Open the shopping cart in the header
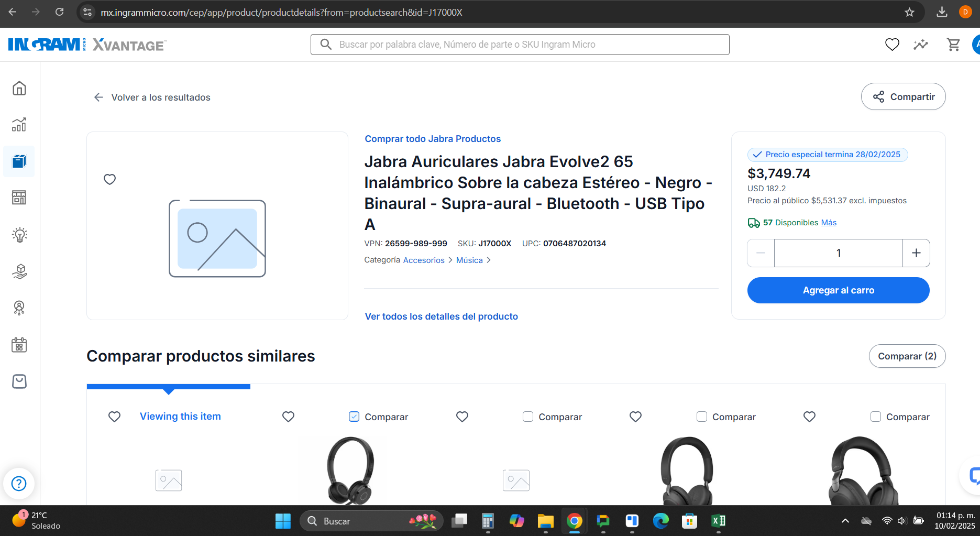 953,45
